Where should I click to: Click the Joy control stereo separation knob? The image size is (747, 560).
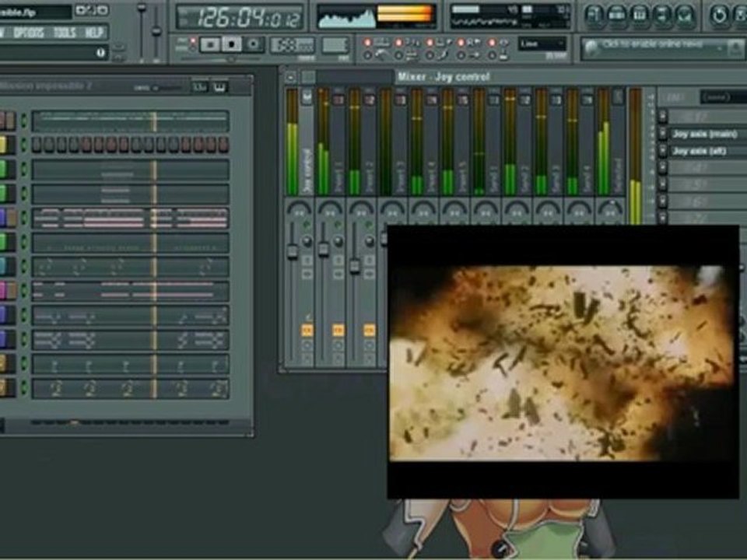(307, 241)
